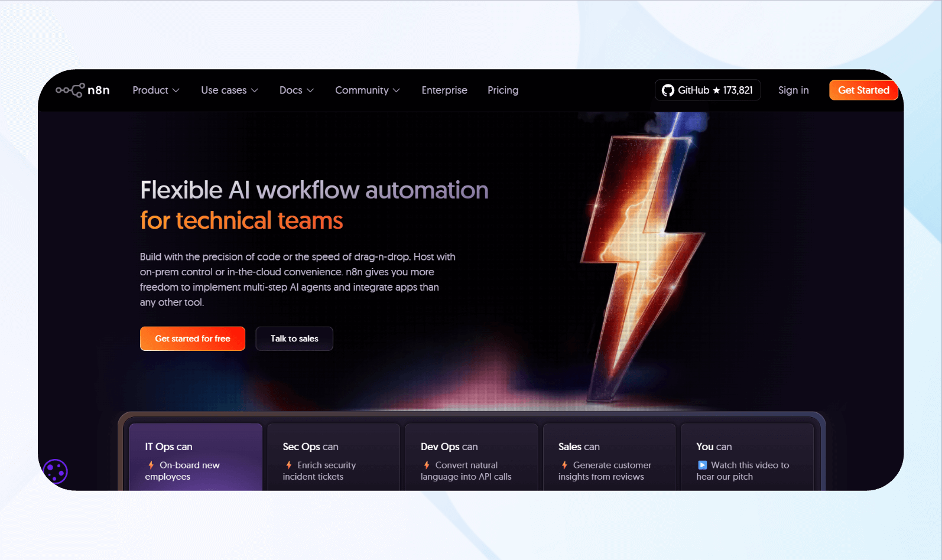Select the Sales can tab

[609, 457]
